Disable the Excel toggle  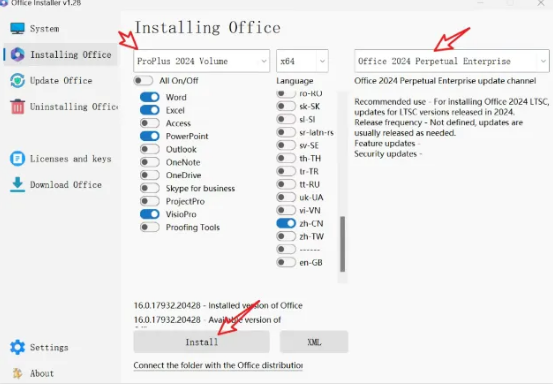click(150, 110)
